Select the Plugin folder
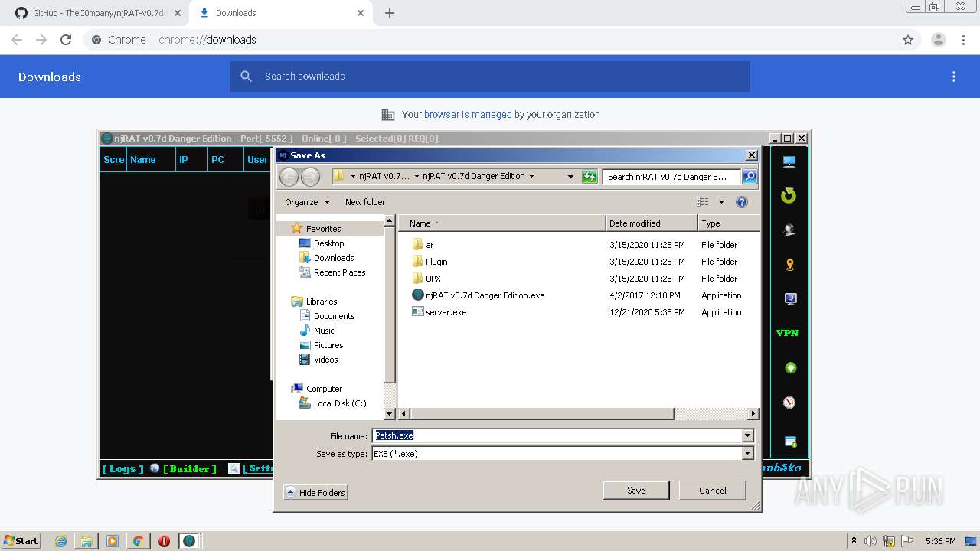This screenshot has width=980, height=551. 436,262
